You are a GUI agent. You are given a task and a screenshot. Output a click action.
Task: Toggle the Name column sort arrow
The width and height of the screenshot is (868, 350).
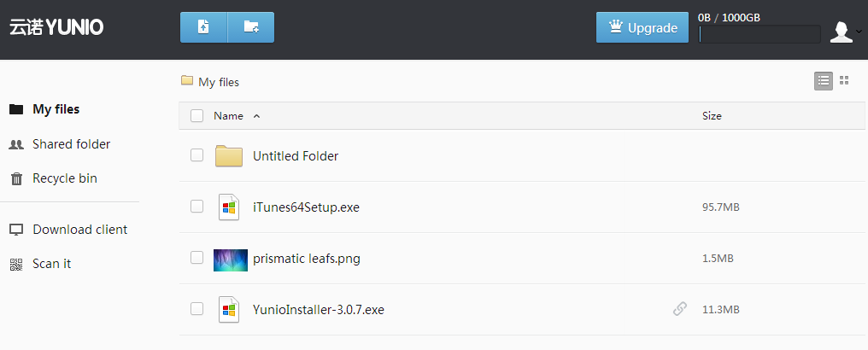(256, 116)
